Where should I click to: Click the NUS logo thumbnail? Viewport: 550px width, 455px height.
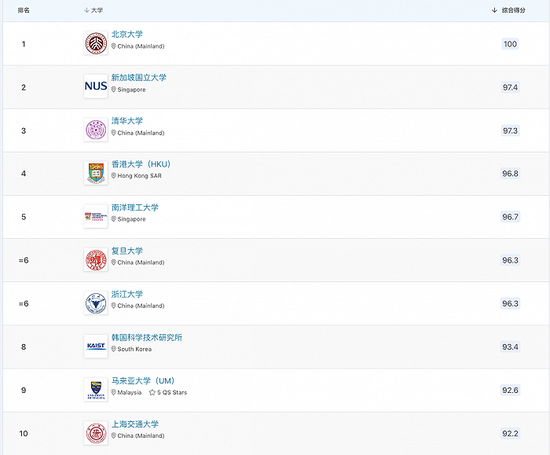96,86
